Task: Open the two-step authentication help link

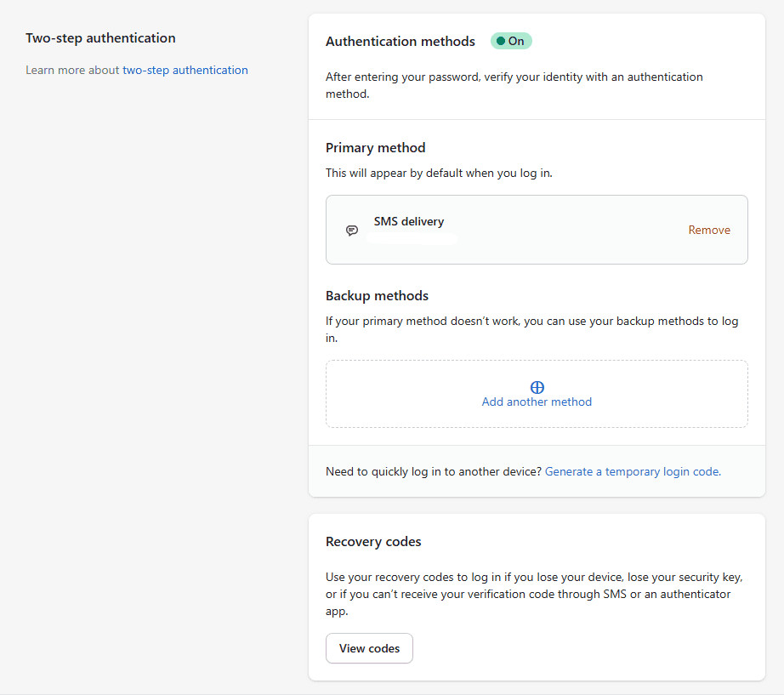Action: pos(185,70)
